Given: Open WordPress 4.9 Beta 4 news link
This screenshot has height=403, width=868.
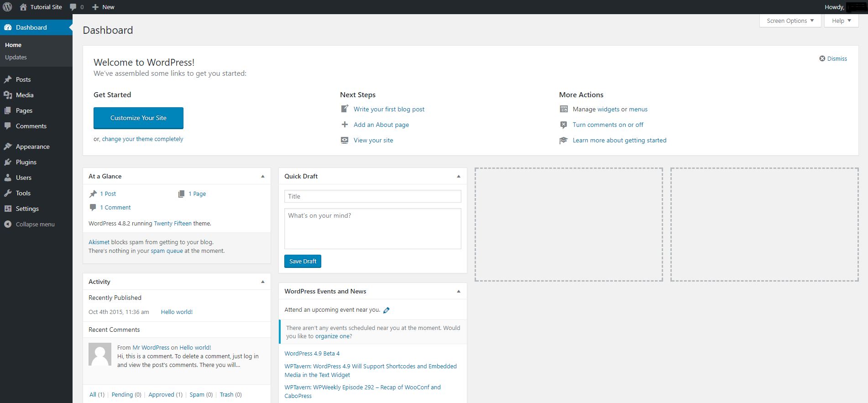Looking at the screenshot, I should (x=312, y=354).
